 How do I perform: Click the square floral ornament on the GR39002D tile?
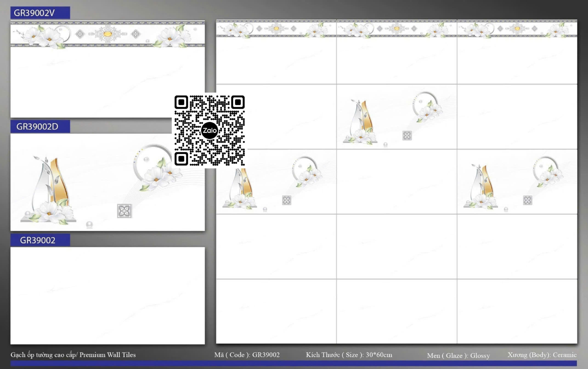124,211
